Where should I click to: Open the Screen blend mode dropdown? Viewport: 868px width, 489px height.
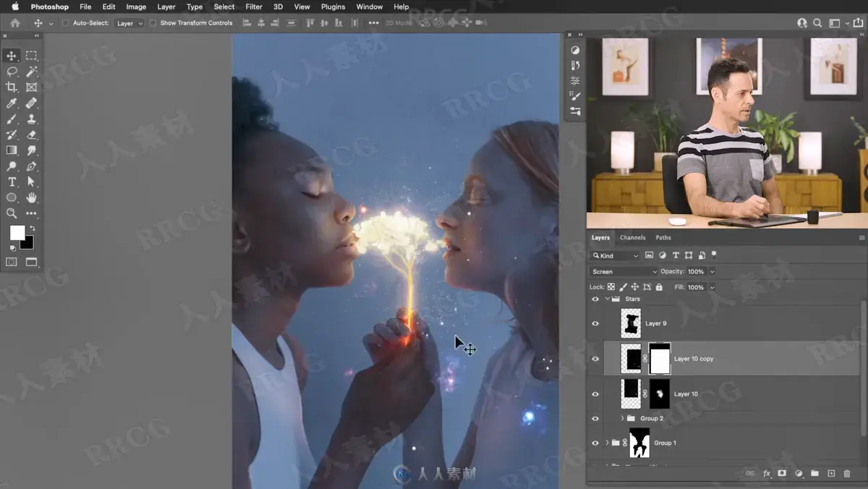click(624, 271)
